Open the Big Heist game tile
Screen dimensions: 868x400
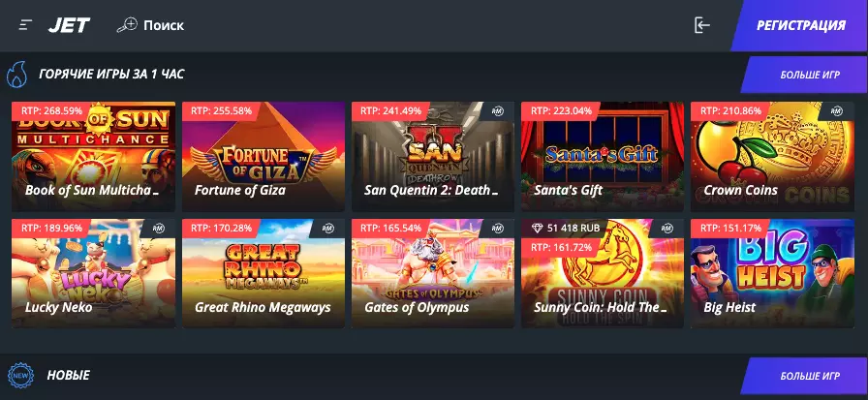point(772,273)
